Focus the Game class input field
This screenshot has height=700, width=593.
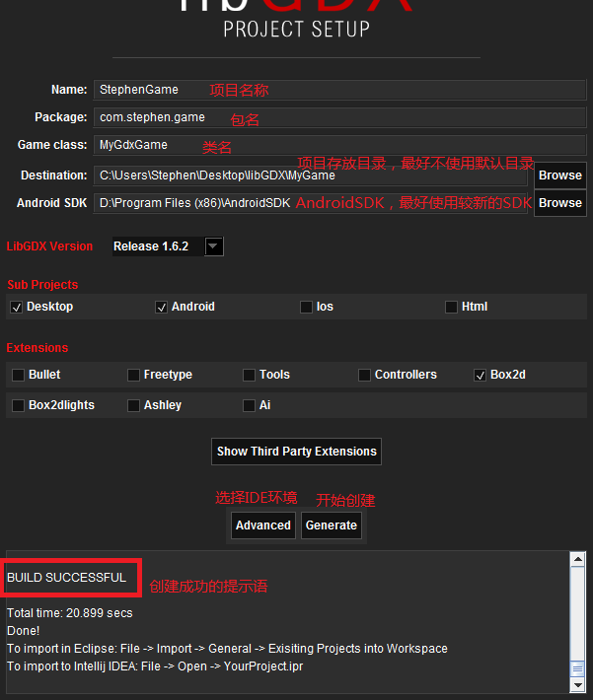point(339,145)
